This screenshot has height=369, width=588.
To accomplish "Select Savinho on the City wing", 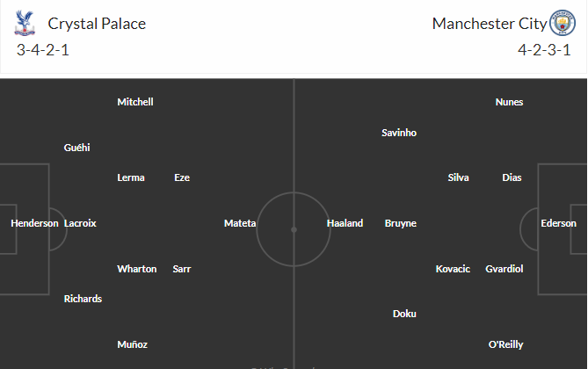I will click(399, 133).
